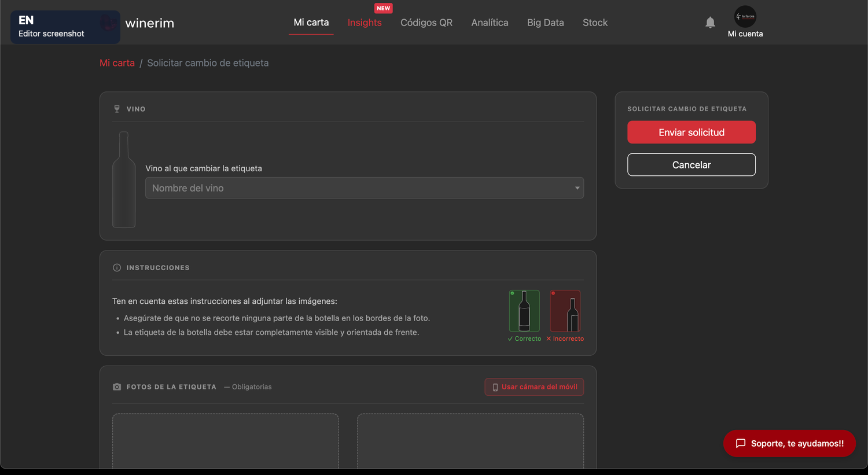Viewport: 868px width, 475px height.
Task: Submit with the Enviar solicitud button
Action: click(692, 132)
